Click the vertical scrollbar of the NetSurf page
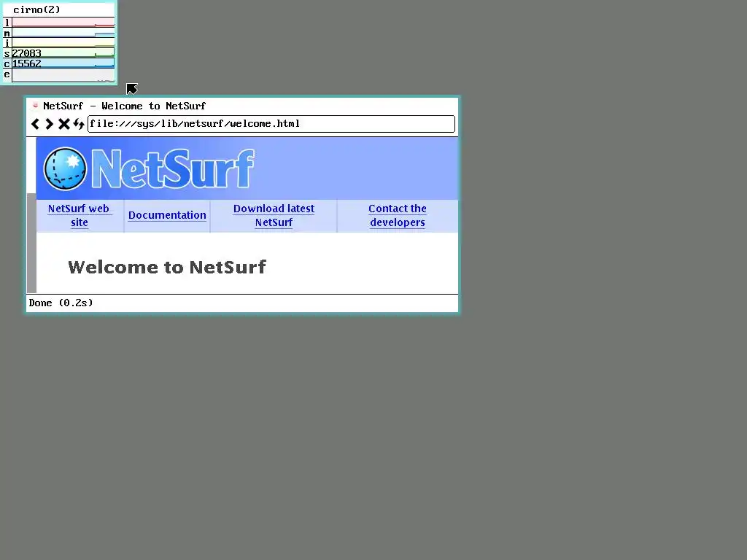Viewport: 747px width, 560px height. point(31,215)
